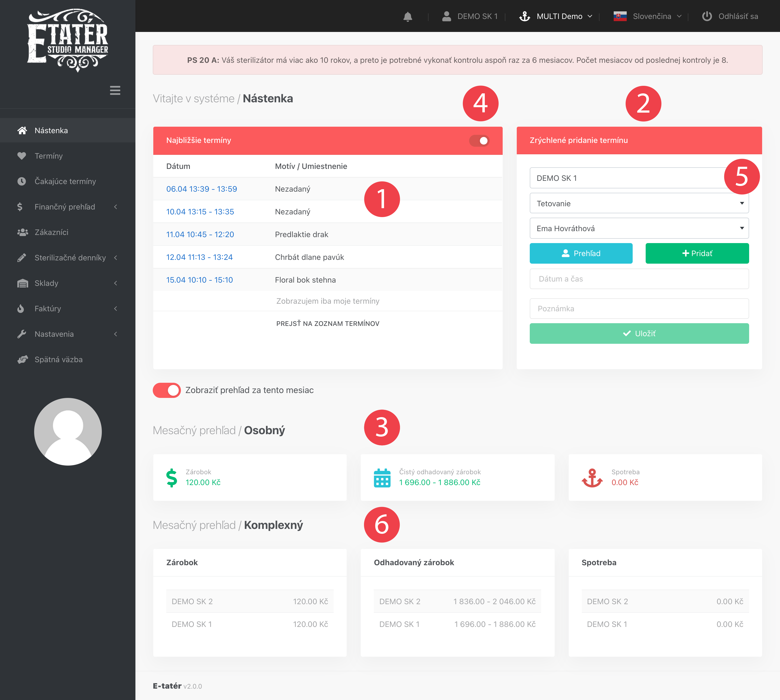This screenshot has height=700, width=780.
Task: Click the people icon for Zákazníci
Action: click(x=23, y=232)
